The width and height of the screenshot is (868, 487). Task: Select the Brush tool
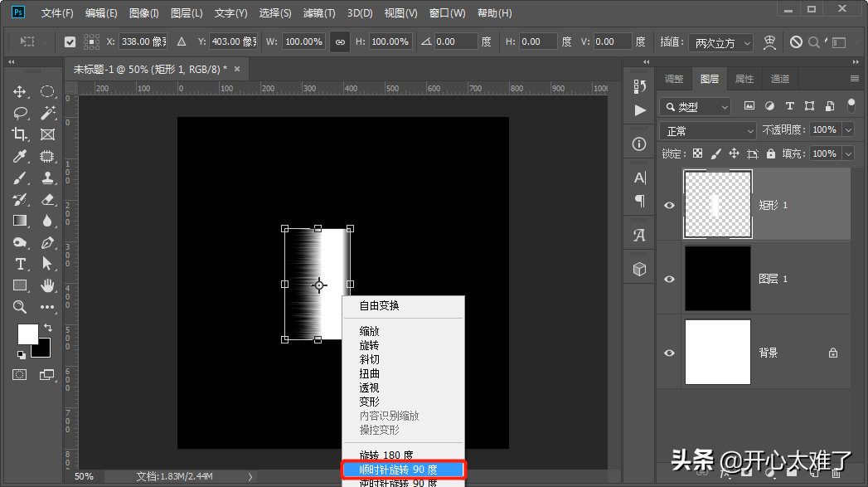point(20,178)
